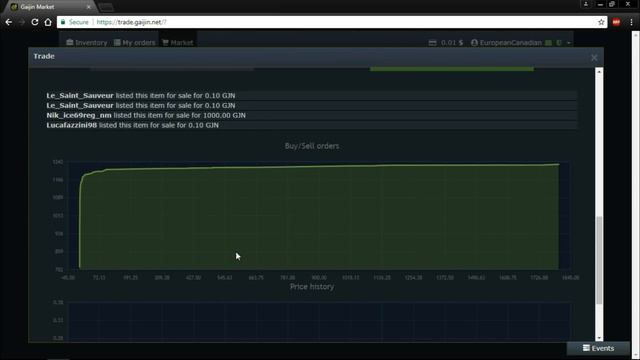This screenshot has width=640, height=360.
Task: Click the Nik_ice69reg_nm seller name
Action: [79, 116]
